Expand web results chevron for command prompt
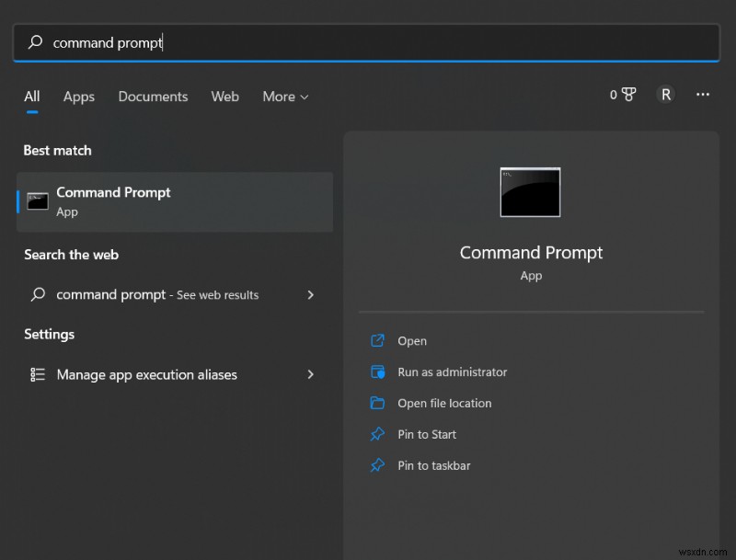Screen dimensions: 736x560 [310, 294]
